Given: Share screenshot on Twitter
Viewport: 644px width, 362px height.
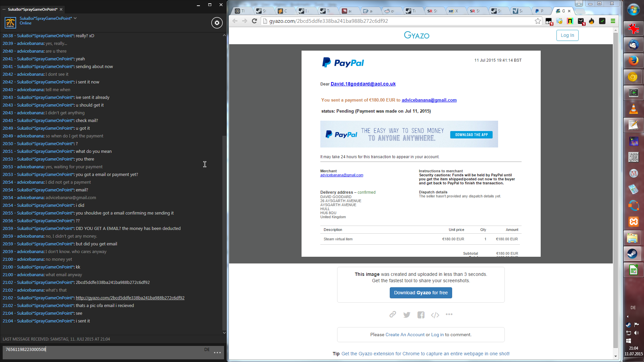Looking at the screenshot, I should [x=407, y=315].
